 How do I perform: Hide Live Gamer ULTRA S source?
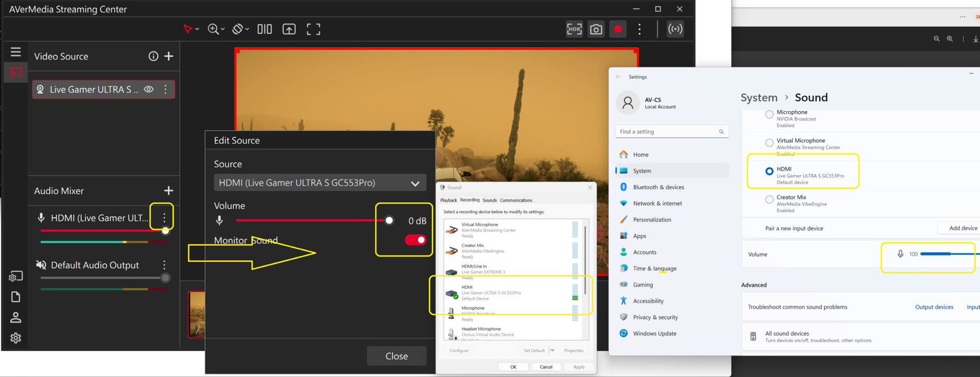click(149, 89)
